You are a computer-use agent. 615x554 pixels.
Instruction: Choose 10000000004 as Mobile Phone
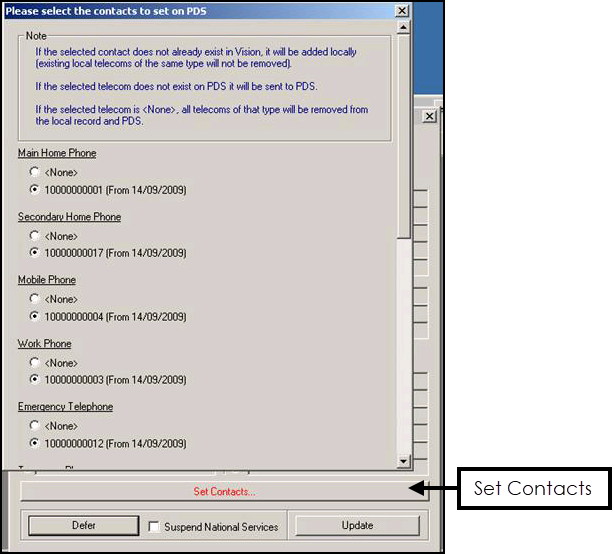35,316
